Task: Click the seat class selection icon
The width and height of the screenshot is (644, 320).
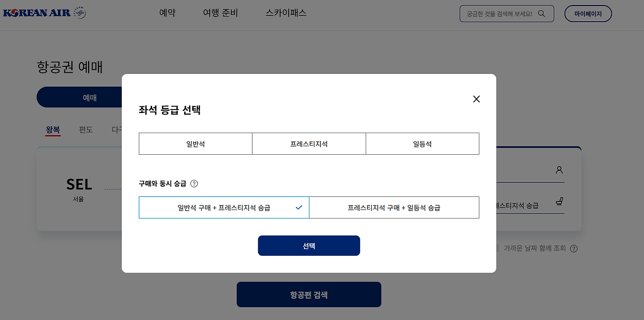Action: pyautogui.click(x=559, y=201)
